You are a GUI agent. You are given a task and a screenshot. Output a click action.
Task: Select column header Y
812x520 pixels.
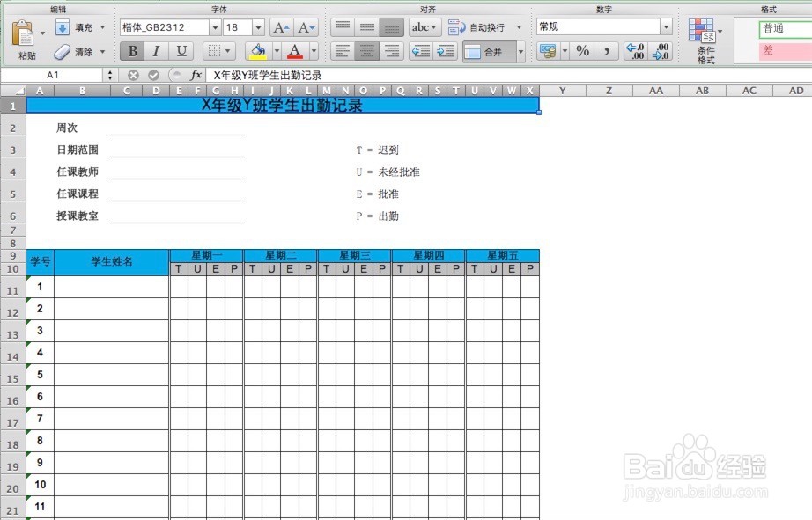(x=563, y=91)
